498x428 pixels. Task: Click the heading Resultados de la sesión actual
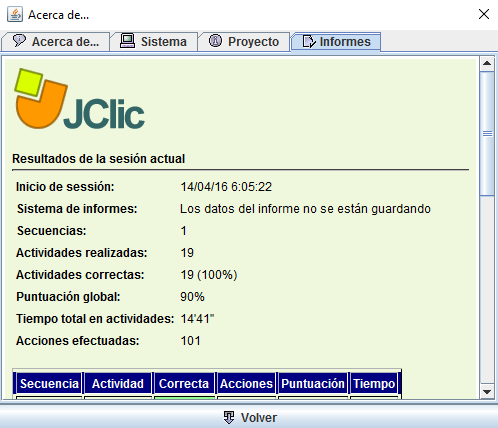98,159
